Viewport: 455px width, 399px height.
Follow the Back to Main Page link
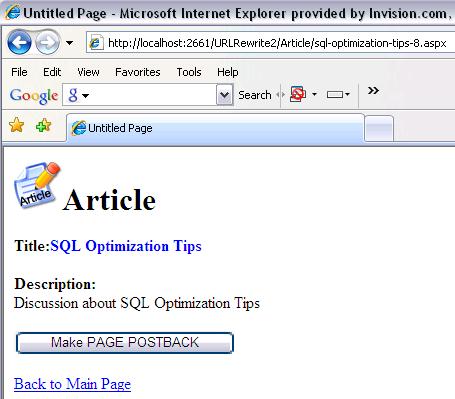pos(72,384)
